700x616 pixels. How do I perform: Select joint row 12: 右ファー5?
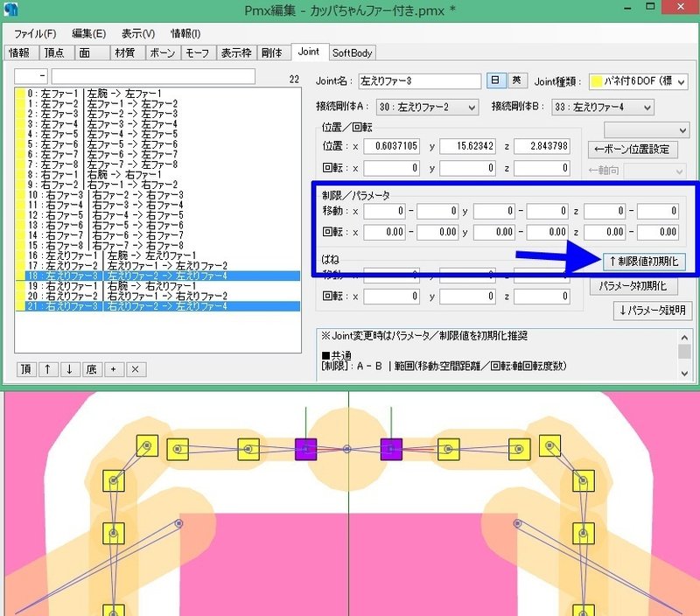click(157, 215)
